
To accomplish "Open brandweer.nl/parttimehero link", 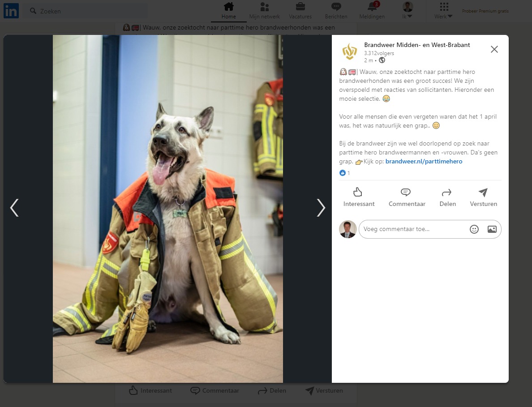I will pos(424,162).
